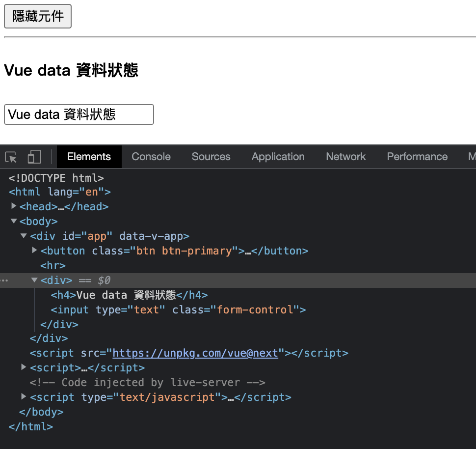476x449 pixels.
Task: Switch to the Elements tab
Action: (89, 157)
